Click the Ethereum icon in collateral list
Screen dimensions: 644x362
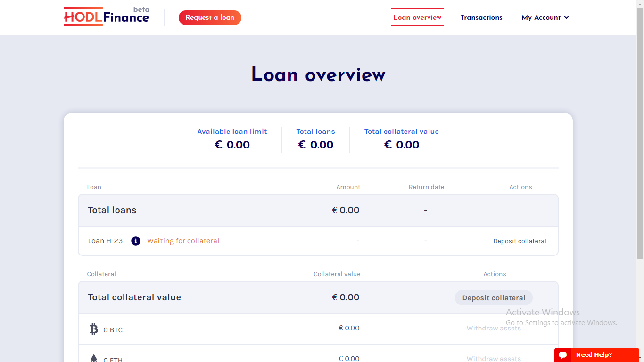[x=94, y=358]
